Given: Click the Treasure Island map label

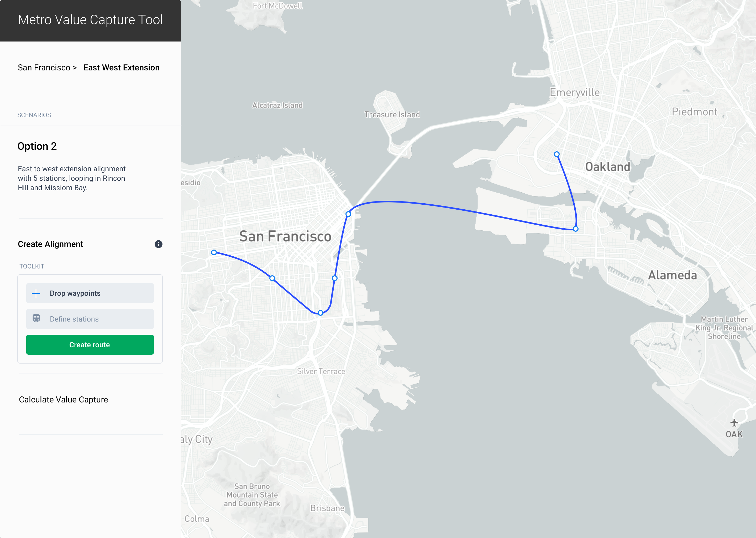Looking at the screenshot, I should pos(392,115).
